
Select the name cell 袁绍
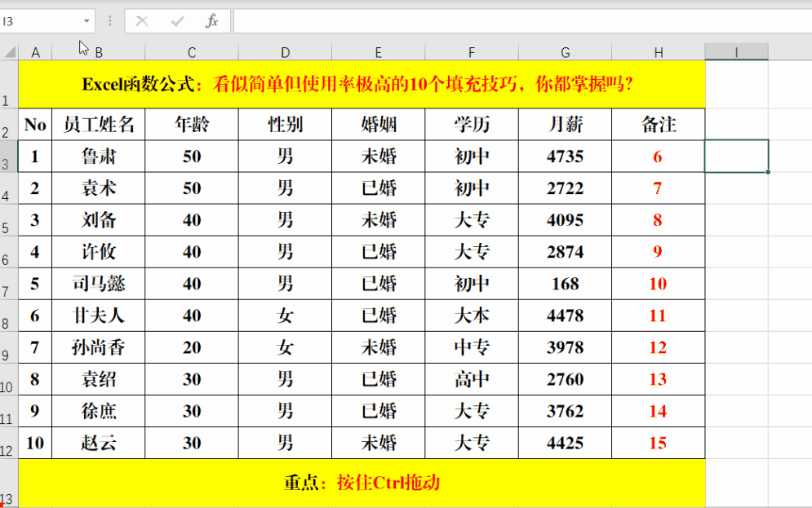click(99, 379)
